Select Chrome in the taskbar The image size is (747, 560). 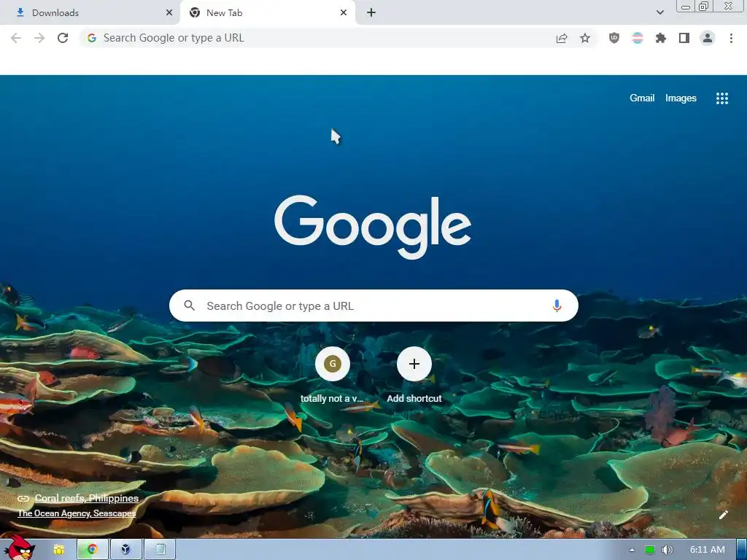93,550
